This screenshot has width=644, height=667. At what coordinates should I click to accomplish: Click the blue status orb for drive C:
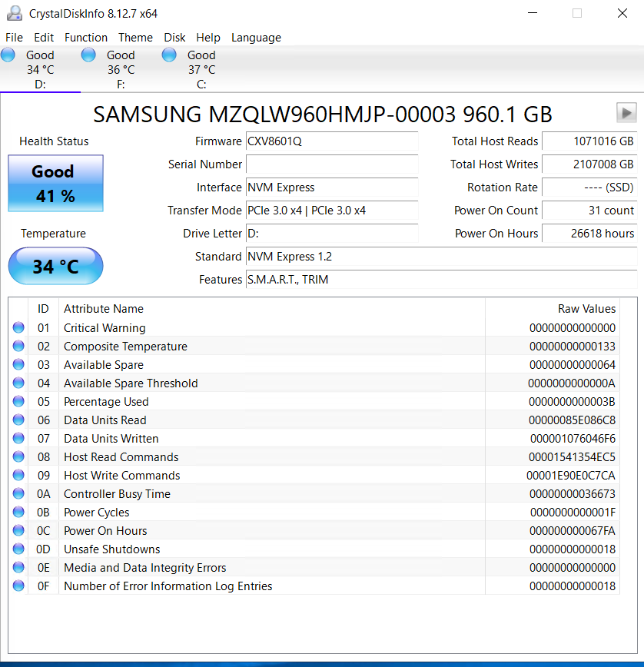(x=169, y=55)
